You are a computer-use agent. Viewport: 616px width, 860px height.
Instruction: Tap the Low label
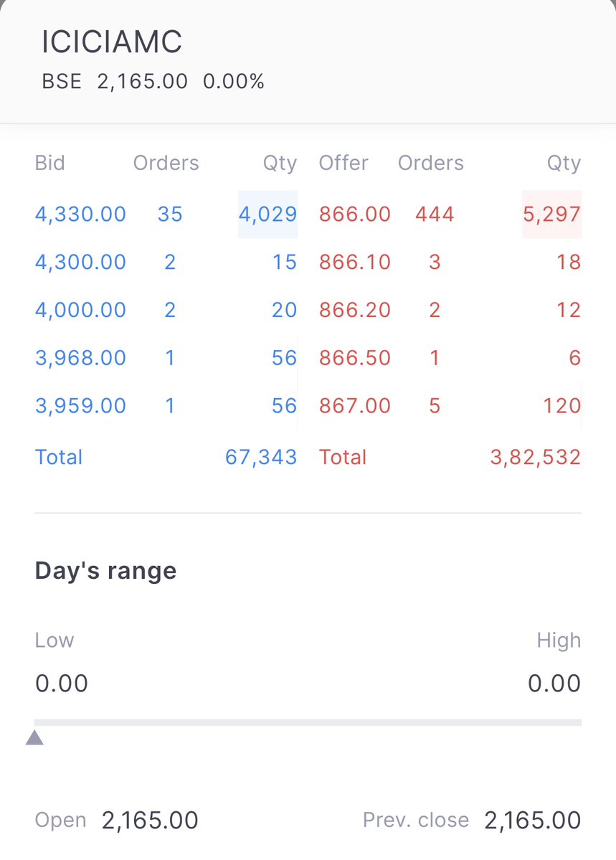pos(55,641)
